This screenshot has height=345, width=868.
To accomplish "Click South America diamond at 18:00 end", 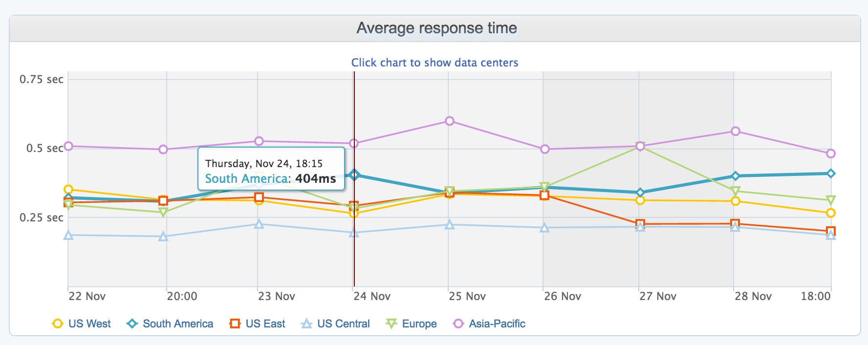I will pos(831,173).
